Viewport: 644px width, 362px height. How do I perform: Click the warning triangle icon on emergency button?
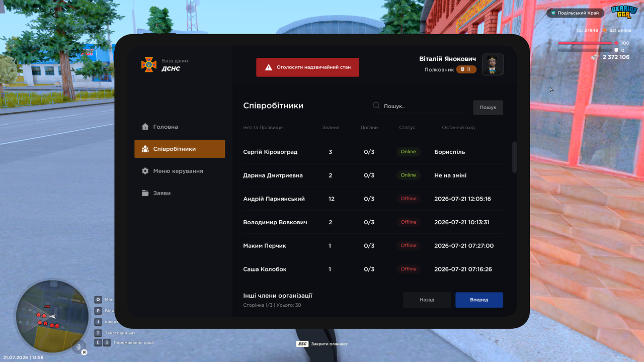click(x=269, y=67)
